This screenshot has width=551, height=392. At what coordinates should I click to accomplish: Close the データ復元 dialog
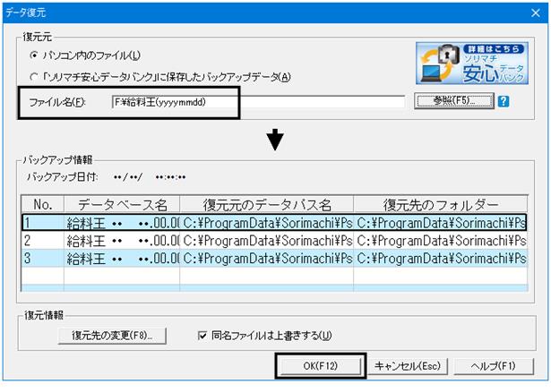(535, 13)
